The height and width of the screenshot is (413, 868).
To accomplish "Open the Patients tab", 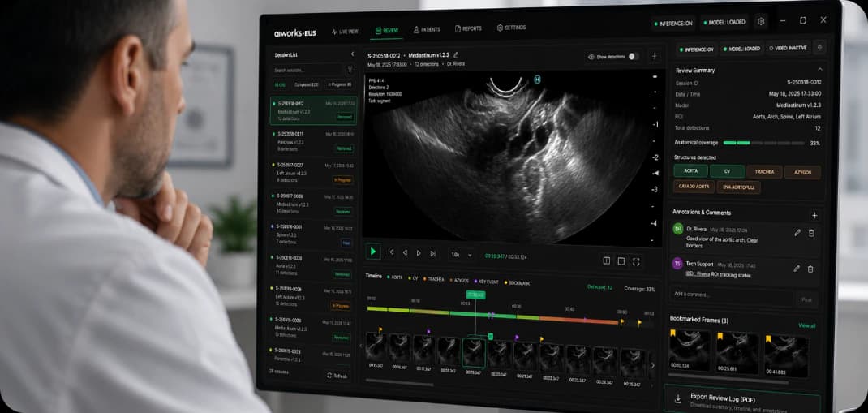I will tap(427, 29).
